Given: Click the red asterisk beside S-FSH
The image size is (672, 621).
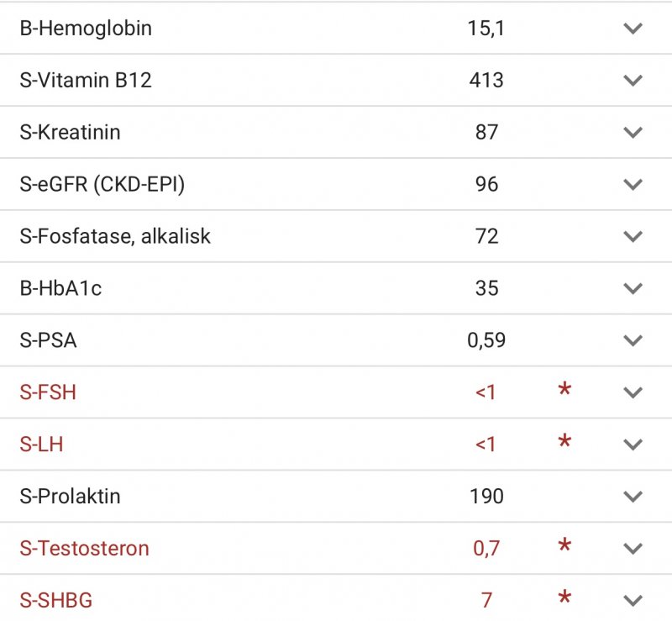Looking at the screenshot, I should (564, 388).
